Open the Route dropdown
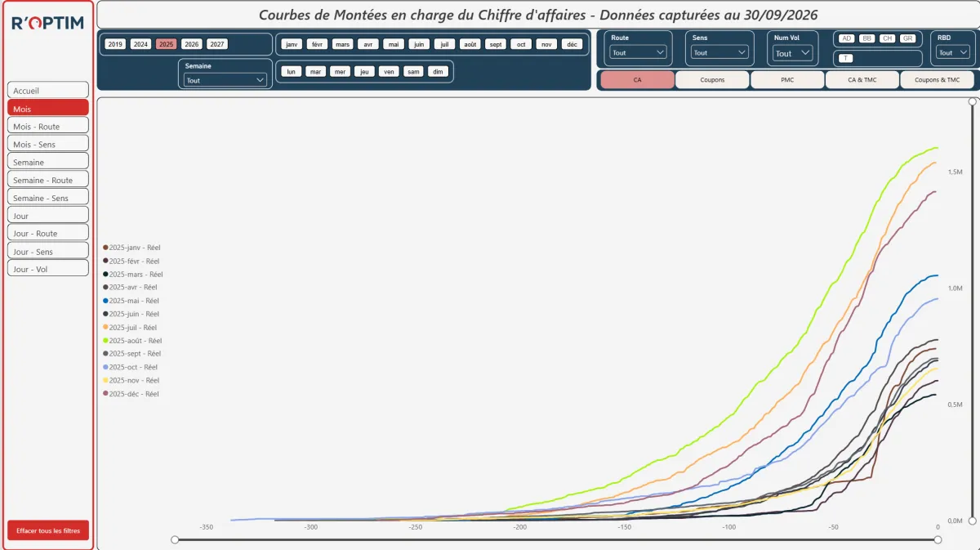Viewport: 980px width, 550px height. [639, 52]
